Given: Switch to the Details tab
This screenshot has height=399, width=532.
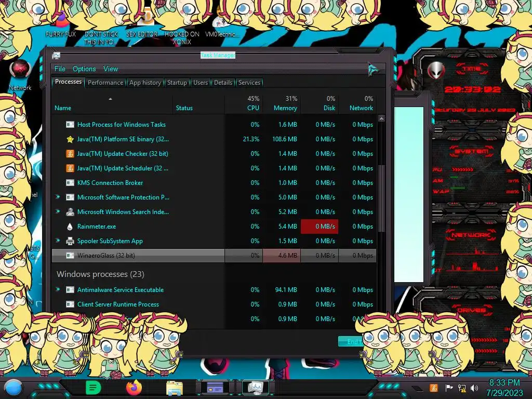Looking at the screenshot, I should coord(223,83).
